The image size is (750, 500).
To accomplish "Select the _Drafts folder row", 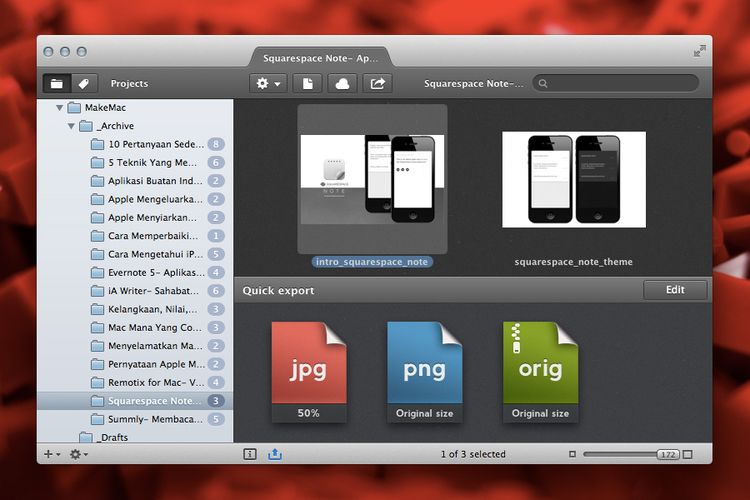I will click(x=135, y=437).
